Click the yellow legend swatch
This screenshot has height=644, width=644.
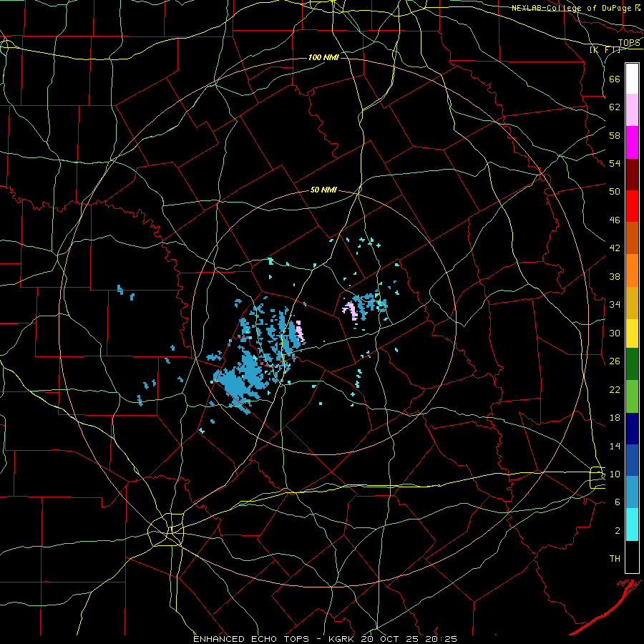pyautogui.click(x=632, y=333)
